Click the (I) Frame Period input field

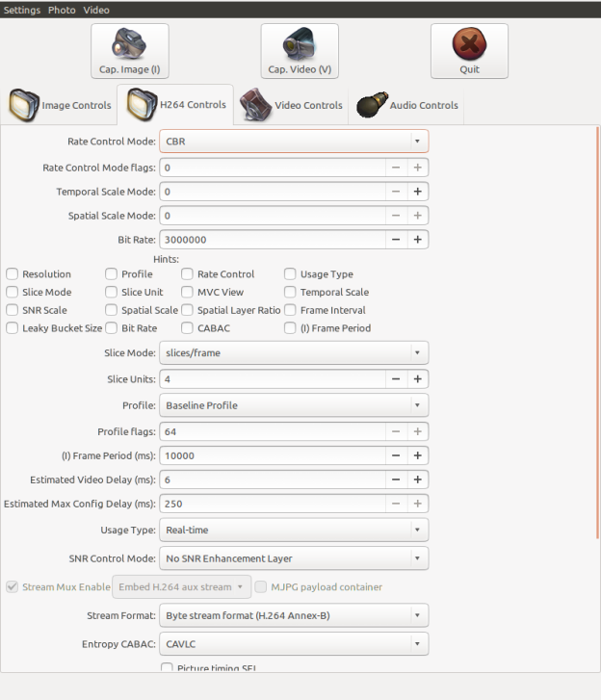click(273, 455)
